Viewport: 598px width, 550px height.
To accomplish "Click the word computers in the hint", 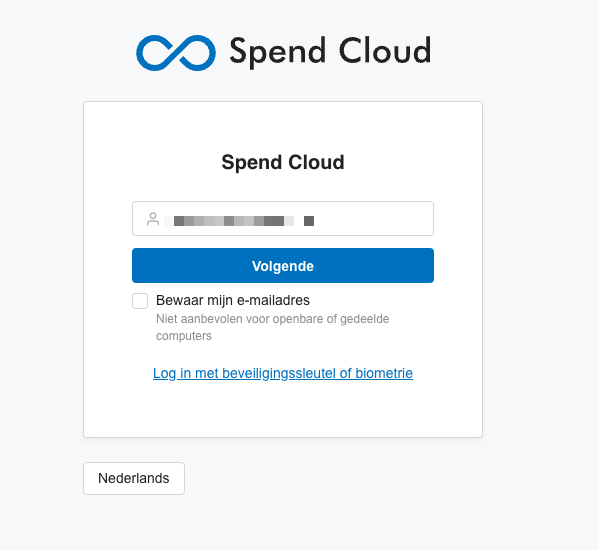I will (x=184, y=336).
